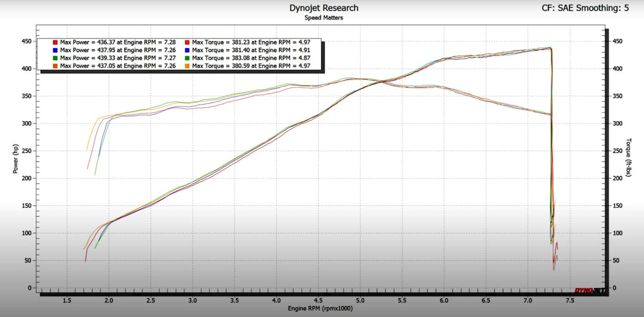The height and width of the screenshot is (317, 644).
Task: Select the Max Torque 381.40 legend entry
Action: coord(251,50)
